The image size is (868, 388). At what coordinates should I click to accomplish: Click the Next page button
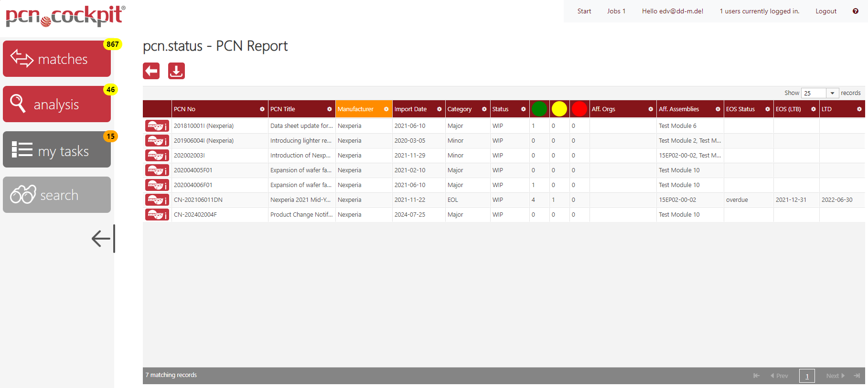coord(836,376)
